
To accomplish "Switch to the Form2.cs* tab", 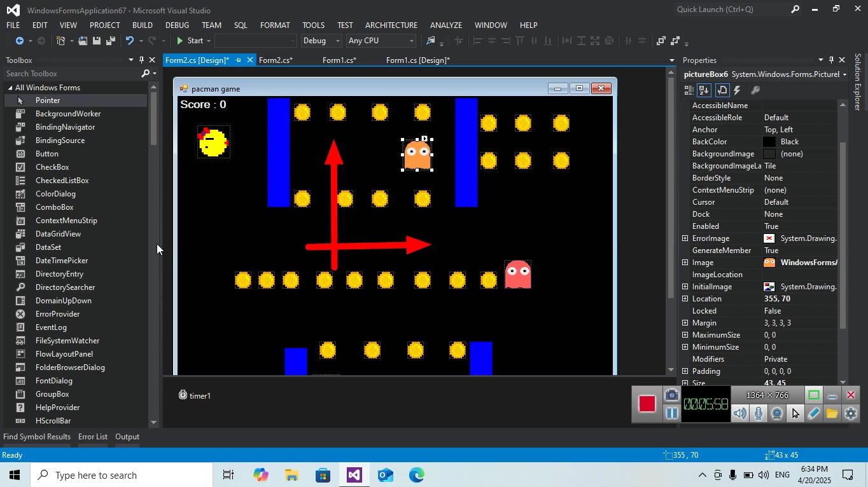I will pos(276,60).
